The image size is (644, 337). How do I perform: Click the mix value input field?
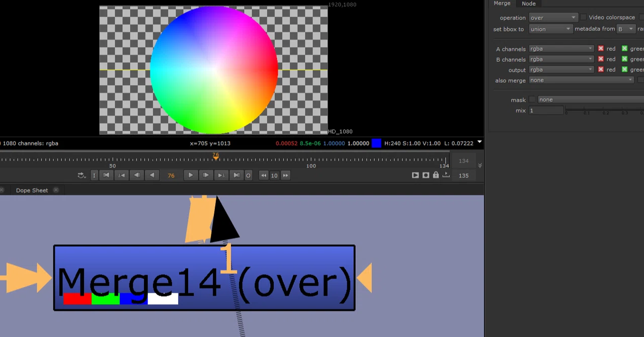546,111
